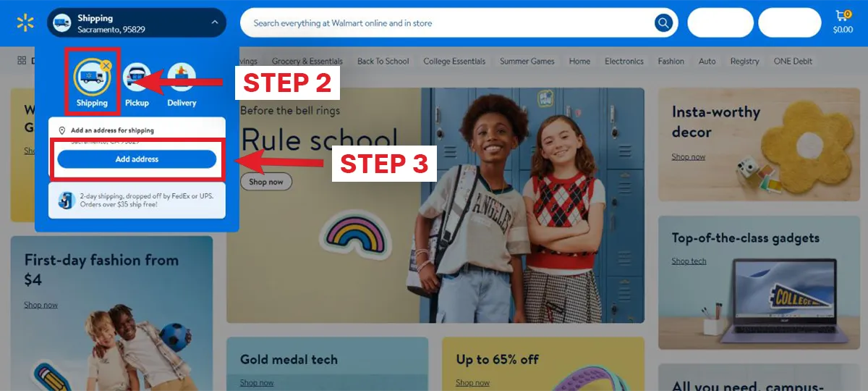
Task: Open Grocery & Essentials menu
Action: (x=307, y=62)
